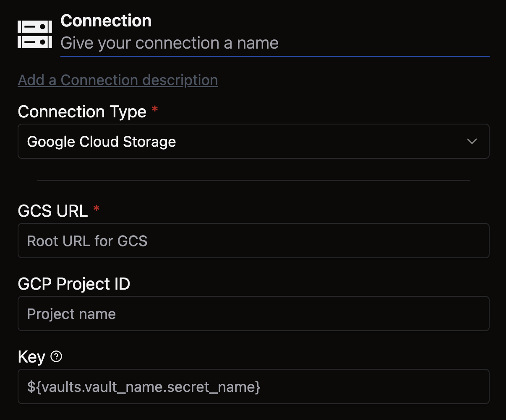Image resolution: width=506 pixels, height=420 pixels.
Task: Click the bottom server unit in the Connection icon
Action: pyautogui.click(x=35, y=42)
